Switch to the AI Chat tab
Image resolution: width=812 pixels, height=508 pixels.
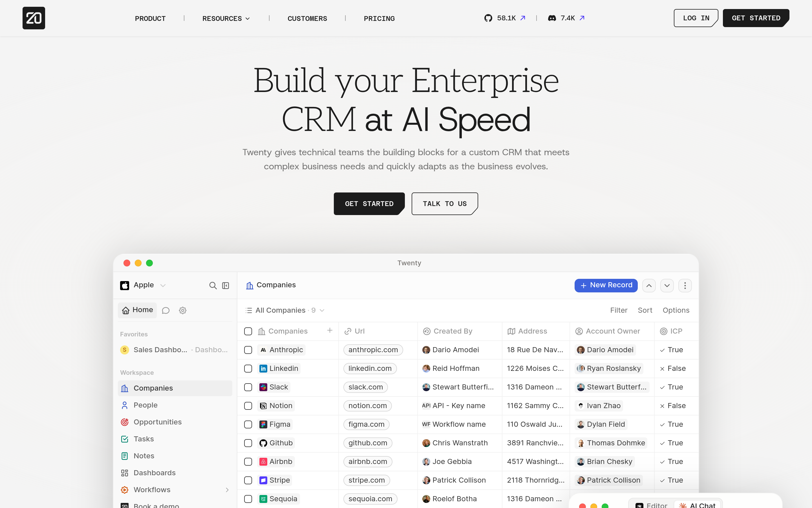pyautogui.click(x=698, y=504)
